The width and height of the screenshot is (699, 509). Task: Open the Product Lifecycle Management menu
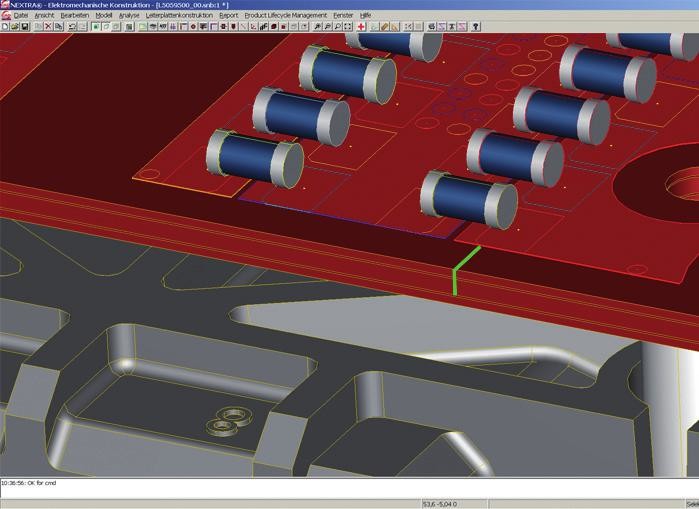[285, 15]
